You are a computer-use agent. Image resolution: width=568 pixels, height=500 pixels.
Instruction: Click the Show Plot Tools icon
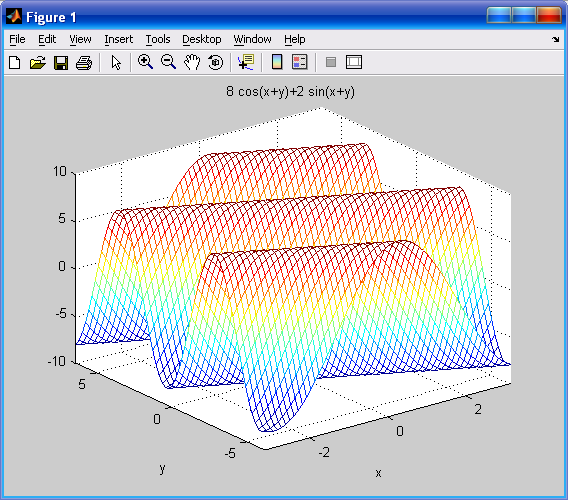point(354,62)
